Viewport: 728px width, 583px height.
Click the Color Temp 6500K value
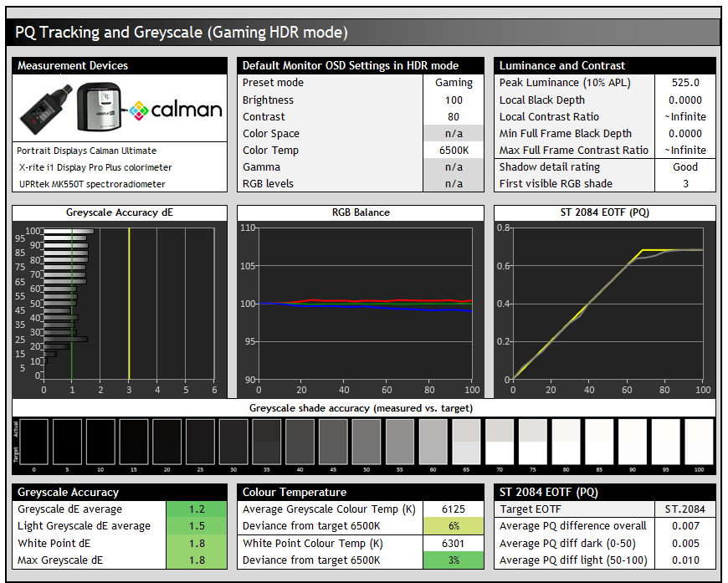click(x=454, y=151)
